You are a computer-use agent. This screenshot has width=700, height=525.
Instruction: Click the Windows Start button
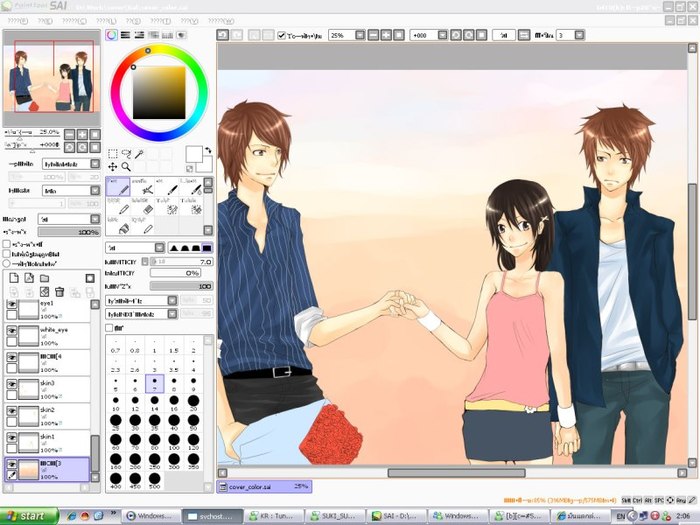click(x=29, y=516)
